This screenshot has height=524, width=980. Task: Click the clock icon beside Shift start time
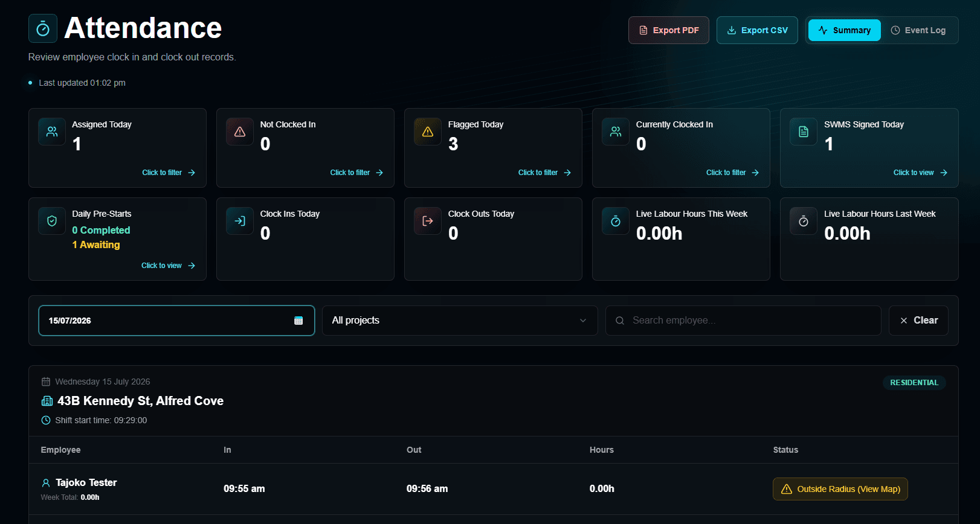click(46, 420)
